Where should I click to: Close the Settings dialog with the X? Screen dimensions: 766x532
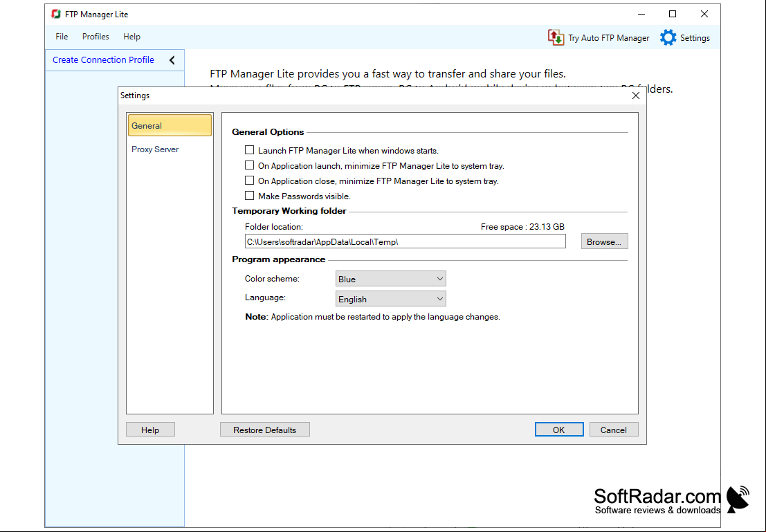tap(635, 95)
